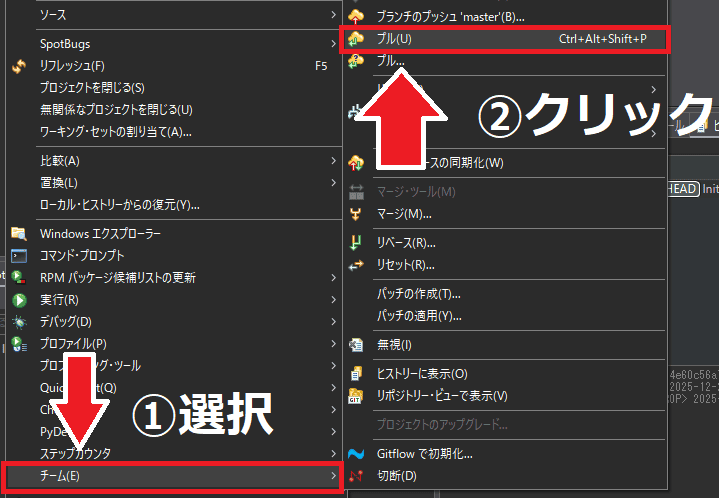Choose マージ(M)... from the Team submenu
The width and height of the screenshot is (719, 498).
coord(404,213)
